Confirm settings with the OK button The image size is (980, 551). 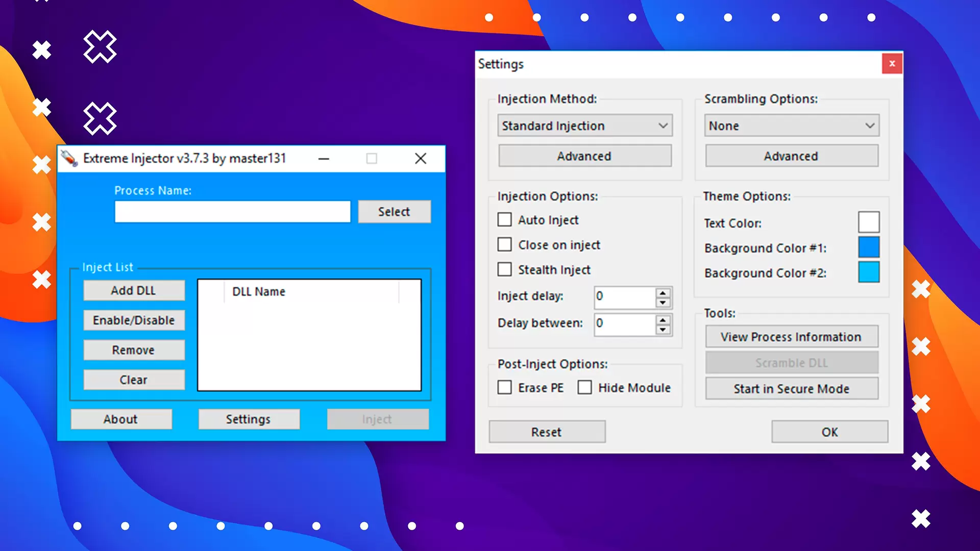coord(830,432)
